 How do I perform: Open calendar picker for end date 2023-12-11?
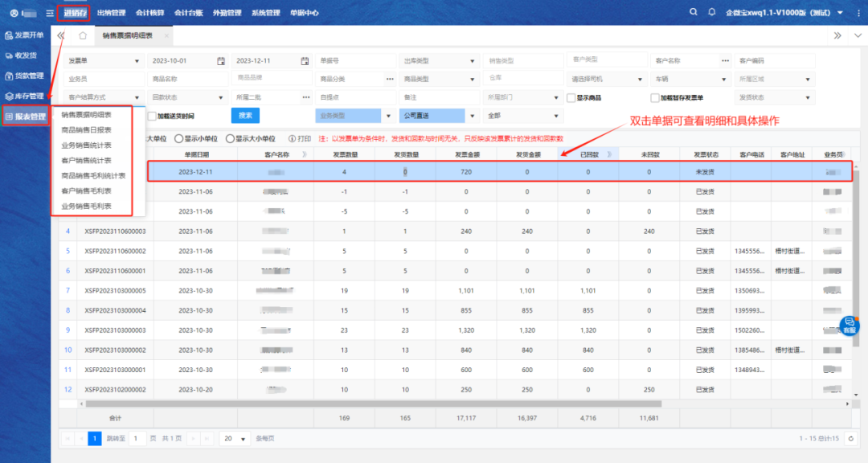[305, 61]
